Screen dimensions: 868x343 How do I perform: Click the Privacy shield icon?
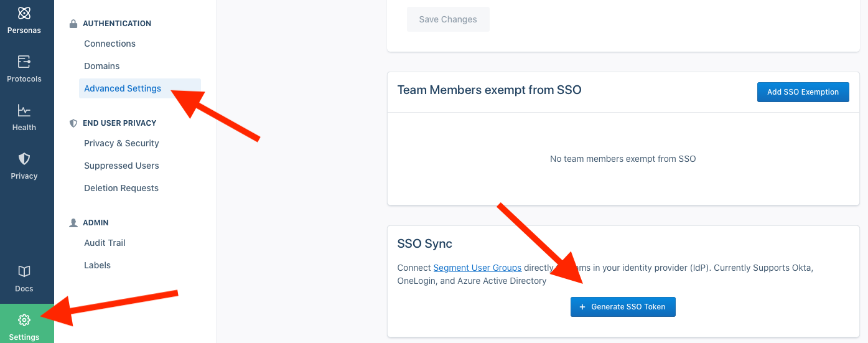tap(24, 159)
